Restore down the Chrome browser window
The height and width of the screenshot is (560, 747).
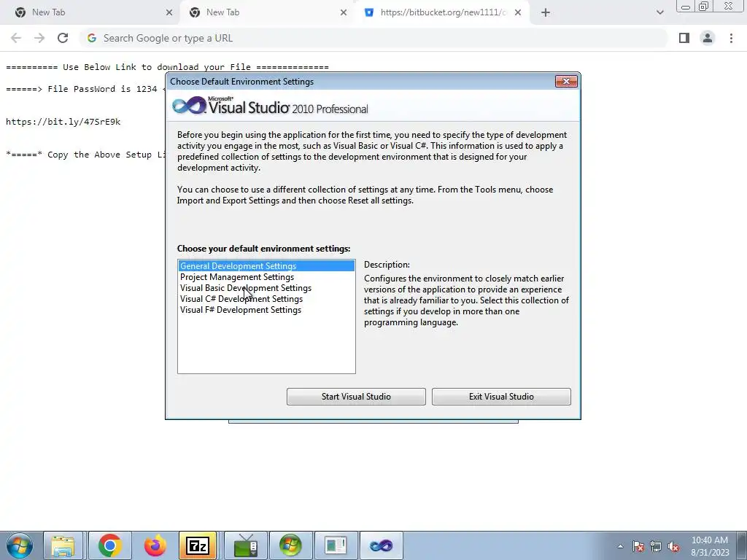[703, 6]
